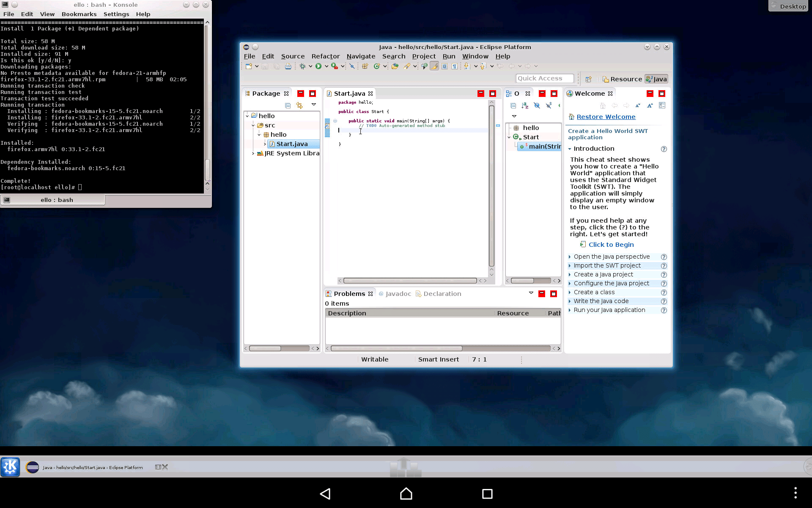The image size is (812, 508).
Task: Open the Refactor menu
Action: click(x=325, y=56)
